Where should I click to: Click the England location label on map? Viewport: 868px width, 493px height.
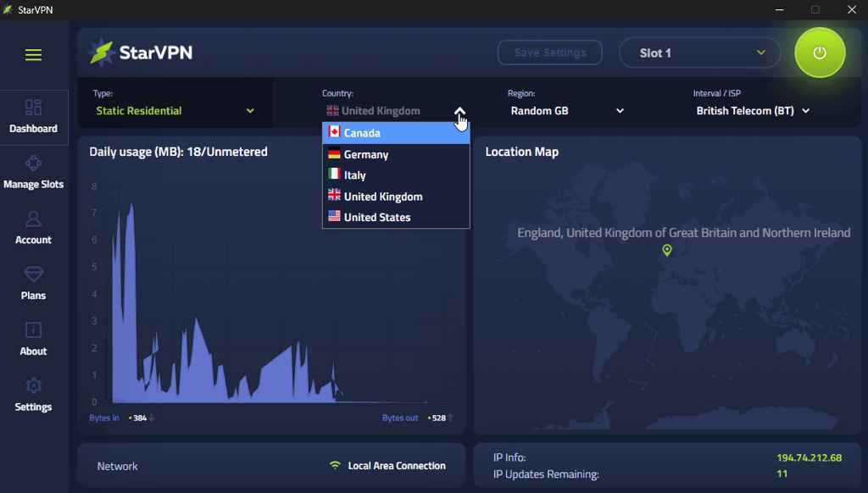[x=684, y=232]
